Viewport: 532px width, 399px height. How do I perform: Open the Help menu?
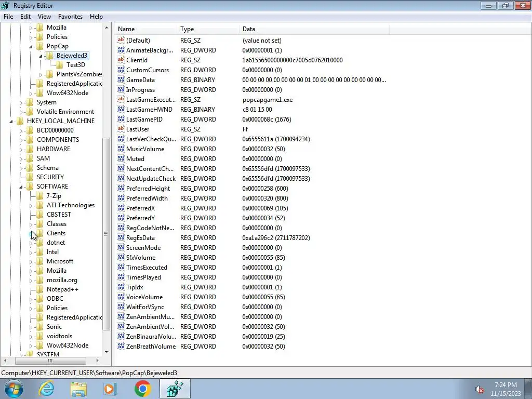coord(96,16)
